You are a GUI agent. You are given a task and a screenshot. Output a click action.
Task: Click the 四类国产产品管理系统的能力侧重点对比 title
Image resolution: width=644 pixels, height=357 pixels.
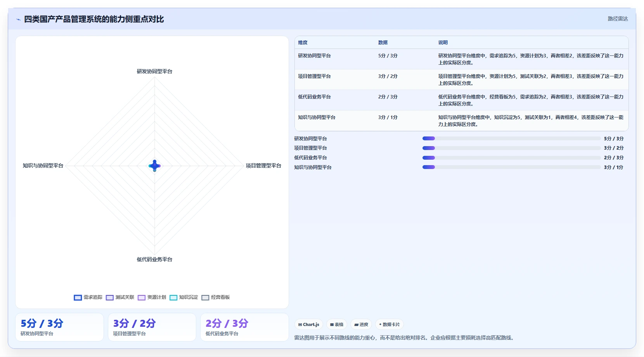tap(94, 19)
